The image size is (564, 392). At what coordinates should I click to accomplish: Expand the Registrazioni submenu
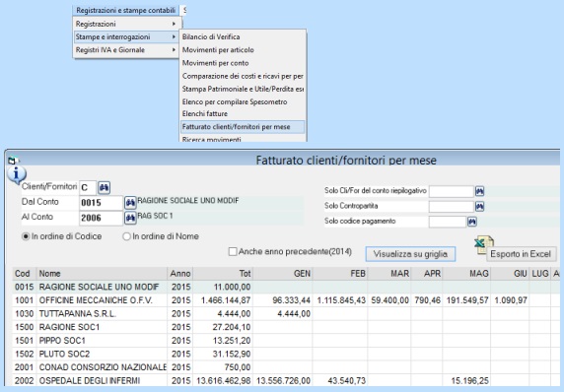pos(125,24)
